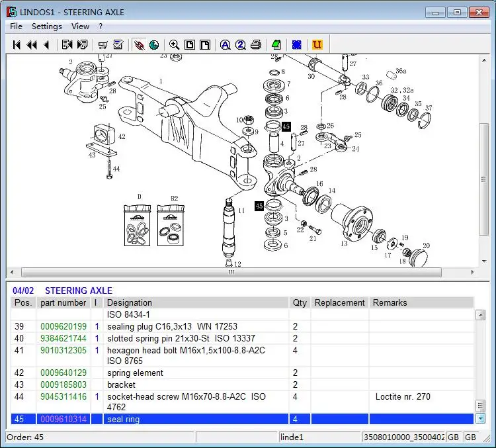Click part number 9045311416 link
This screenshot has height=448, width=496.
point(63,396)
